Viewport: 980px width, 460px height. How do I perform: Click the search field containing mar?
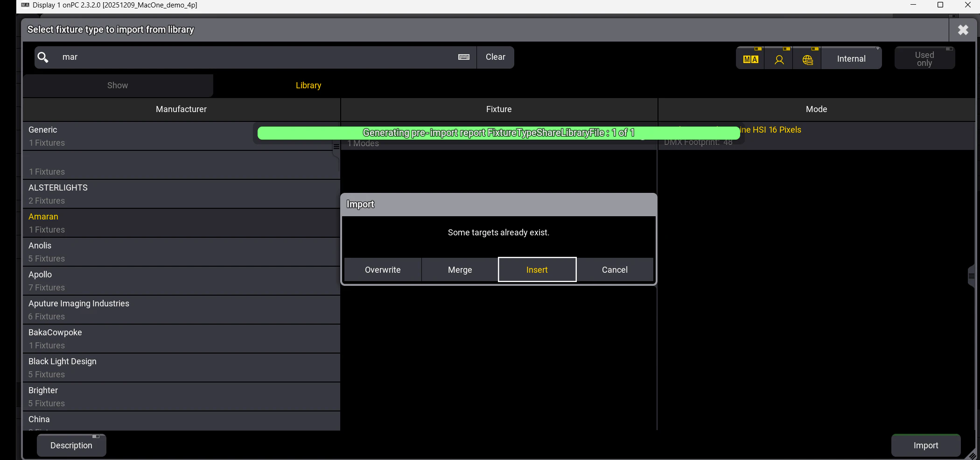click(256, 57)
